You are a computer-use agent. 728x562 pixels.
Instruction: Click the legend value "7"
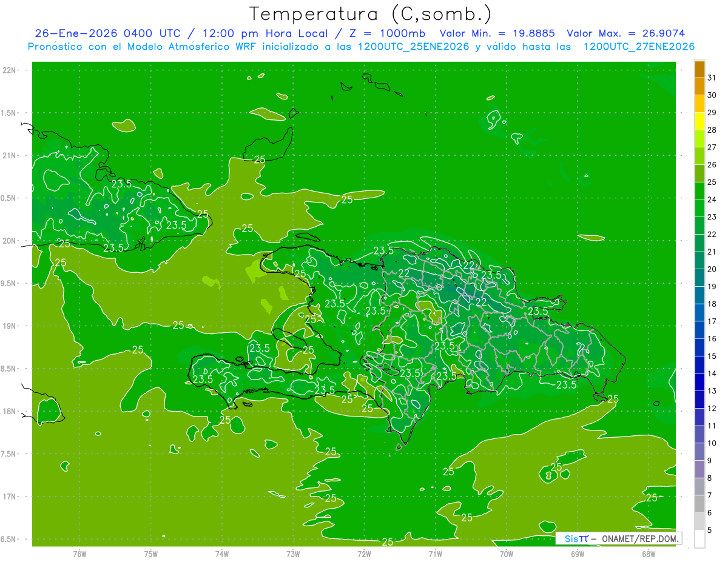coord(710,496)
